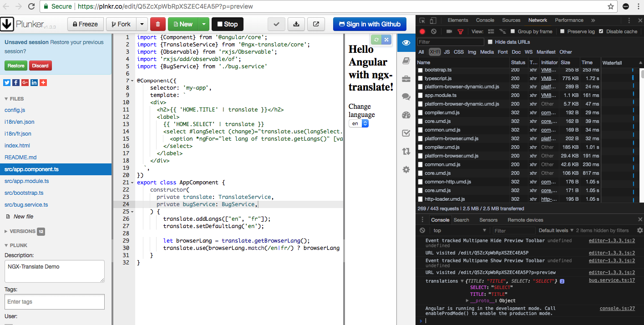This screenshot has width=644, height=325.
Task: Delete the plunk with red trash button
Action: 157,24
